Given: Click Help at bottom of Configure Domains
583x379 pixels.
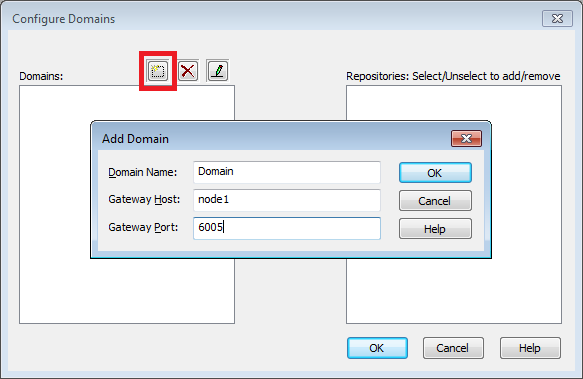Looking at the screenshot, I should coord(530,348).
